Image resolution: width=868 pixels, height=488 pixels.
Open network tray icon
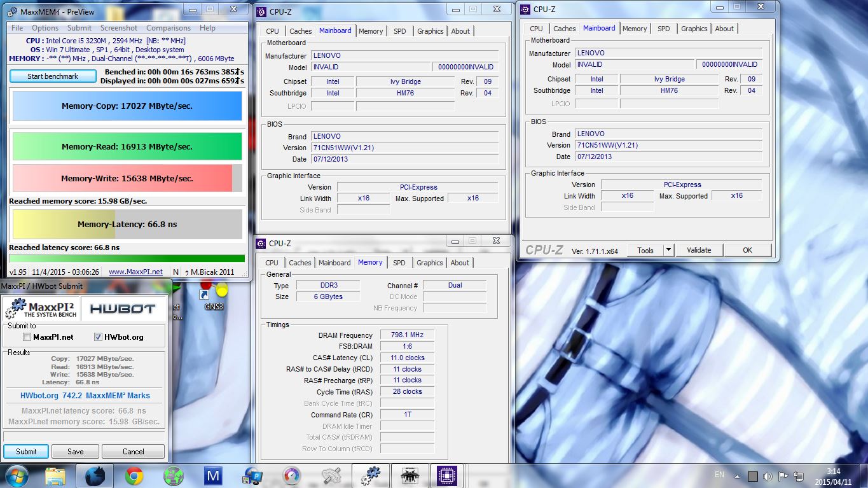click(x=797, y=476)
